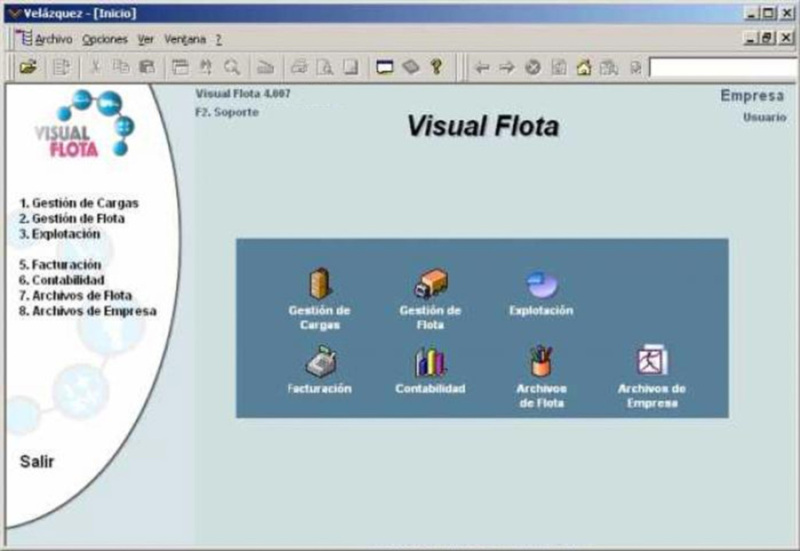Select 5. Facturación in sidebar

(x=60, y=264)
